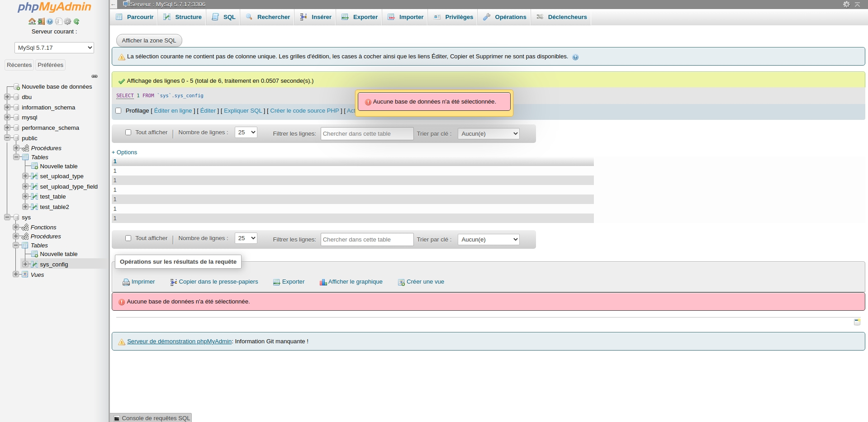Click the settings gear icon in the sidebar
The height and width of the screenshot is (422, 868).
click(x=67, y=21)
